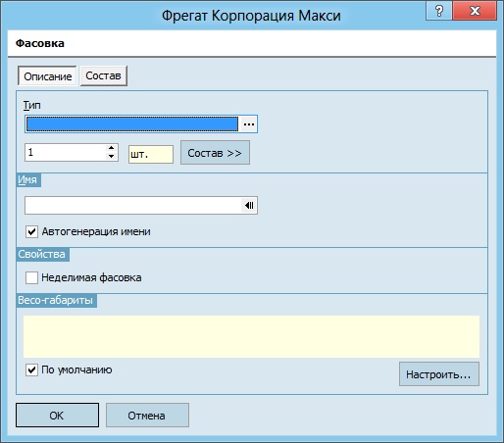
Task: Focus the highlighted Тип input field
Action: click(x=132, y=124)
